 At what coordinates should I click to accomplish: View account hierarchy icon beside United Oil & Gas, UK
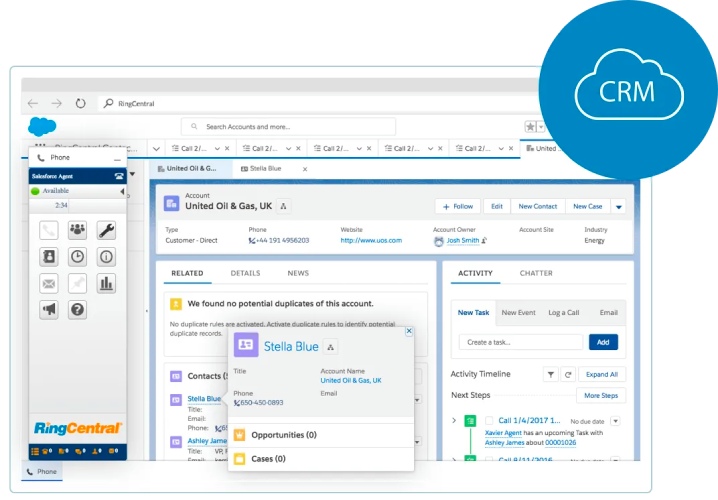point(283,206)
